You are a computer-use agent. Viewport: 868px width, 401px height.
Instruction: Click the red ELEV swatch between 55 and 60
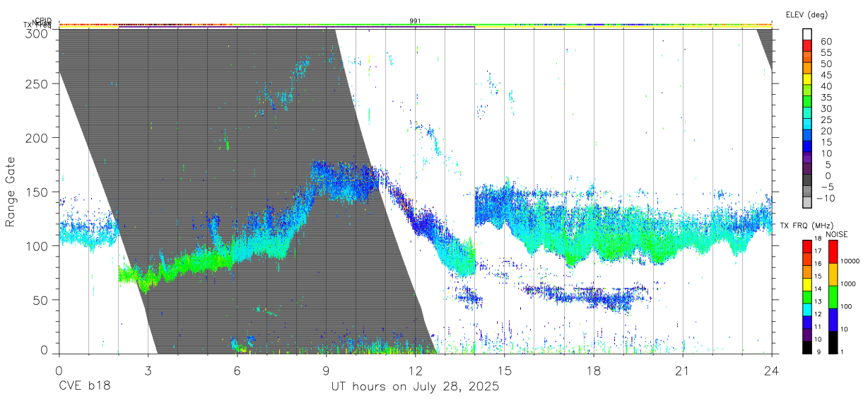(x=807, y=46)
